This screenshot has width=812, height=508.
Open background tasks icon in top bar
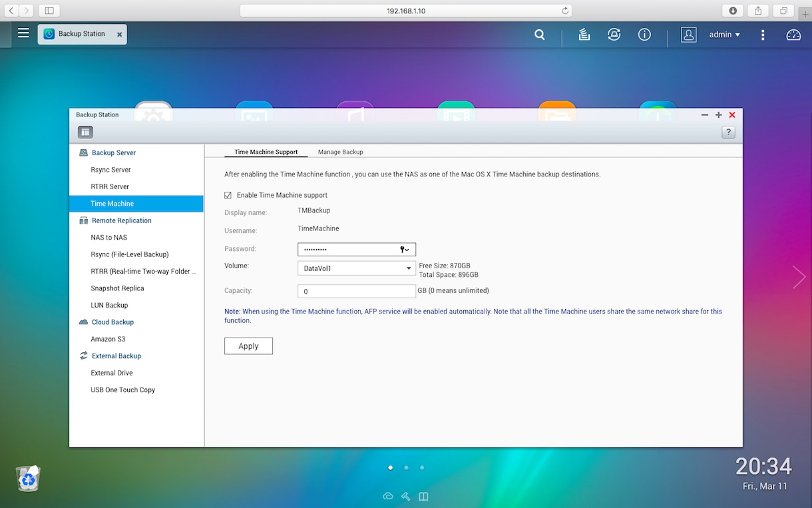pyautogui.click(x=584, y=35)
